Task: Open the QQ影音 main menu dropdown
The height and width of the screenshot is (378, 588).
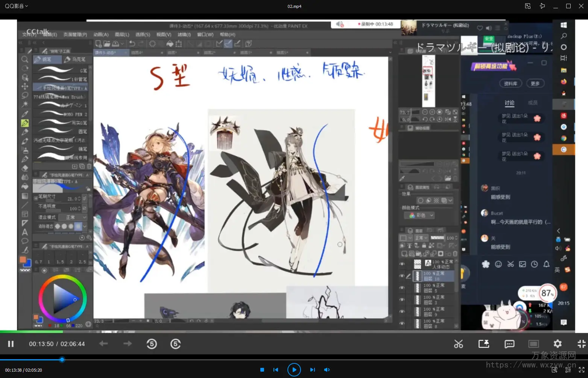Action: point(16,6)
